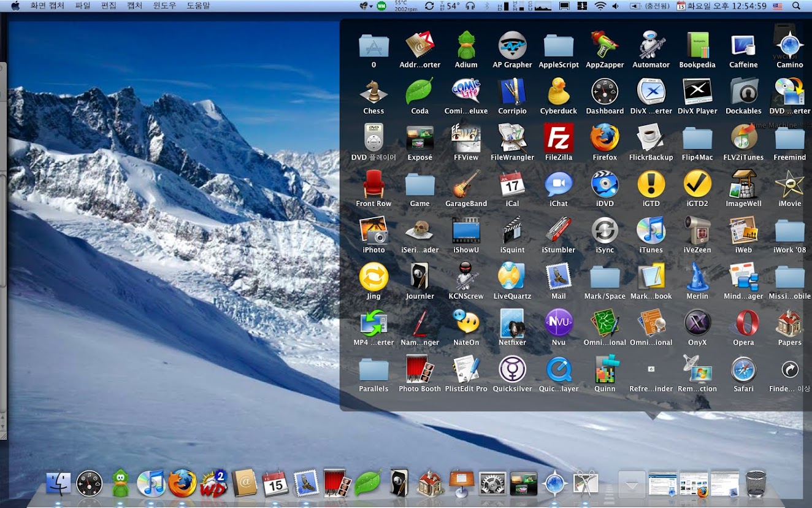The height and width of the screenshot is (508, 812).
Task: Open FileZilla in the stack grid
Action: pyautogui.click(x=559, y=139)
